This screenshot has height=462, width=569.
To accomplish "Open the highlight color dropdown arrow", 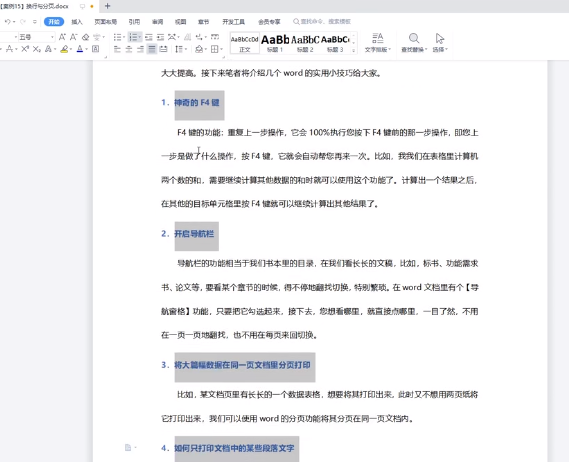I will (71, 49).
